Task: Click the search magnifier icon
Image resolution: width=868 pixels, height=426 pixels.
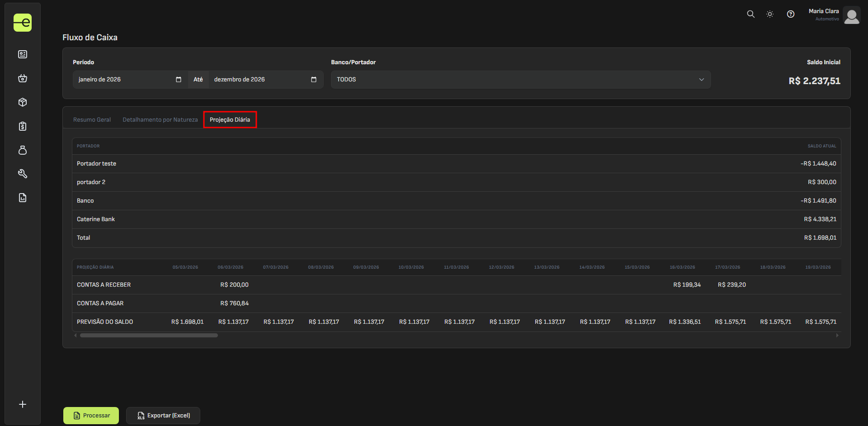Action: tap(750, 14)
